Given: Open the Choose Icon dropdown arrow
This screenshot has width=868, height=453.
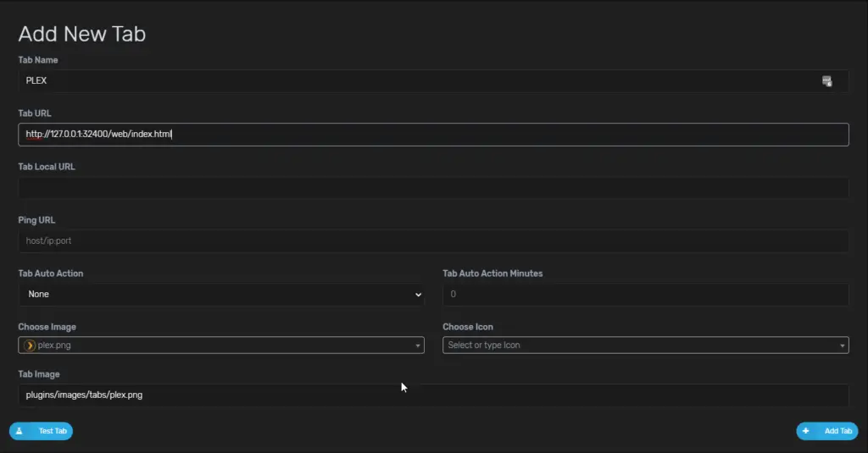Looking at the screenshot, I should tap(842, 345).
